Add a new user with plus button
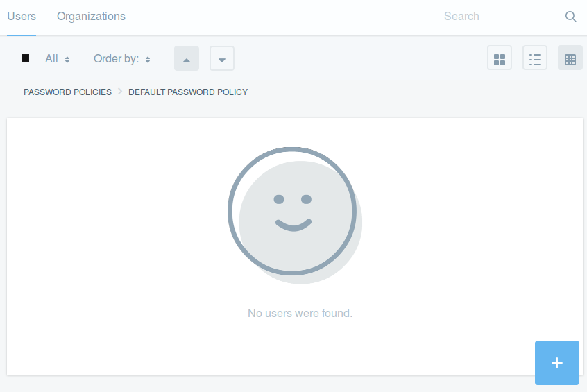The width and height of the screenshot is (587, 392). (x=557, y=363)
